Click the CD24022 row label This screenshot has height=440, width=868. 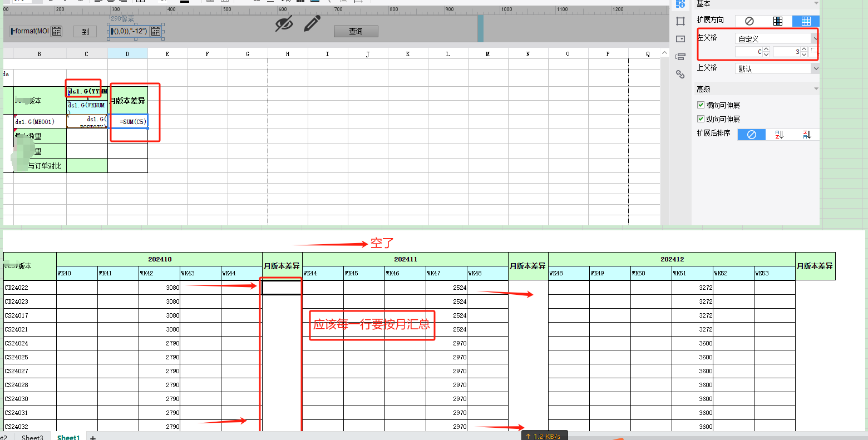tap(30, 288)
